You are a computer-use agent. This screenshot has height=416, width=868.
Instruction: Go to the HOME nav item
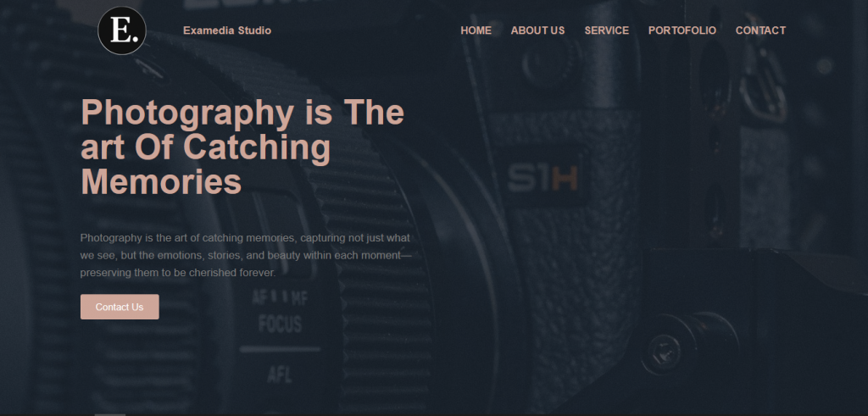pyautogui.click(x=476, y=31)
